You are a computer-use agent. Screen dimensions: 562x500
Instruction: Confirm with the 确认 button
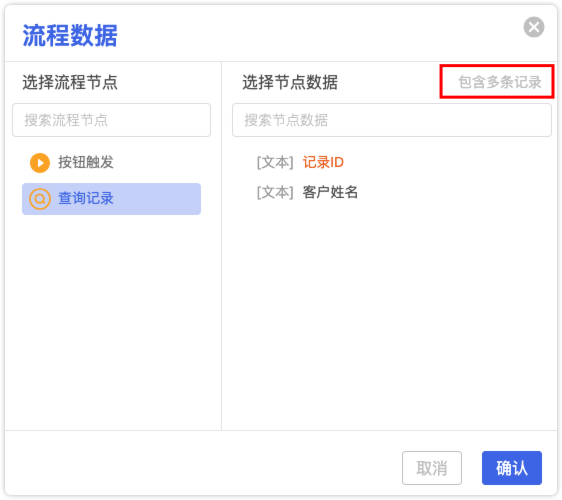[512, 468]
